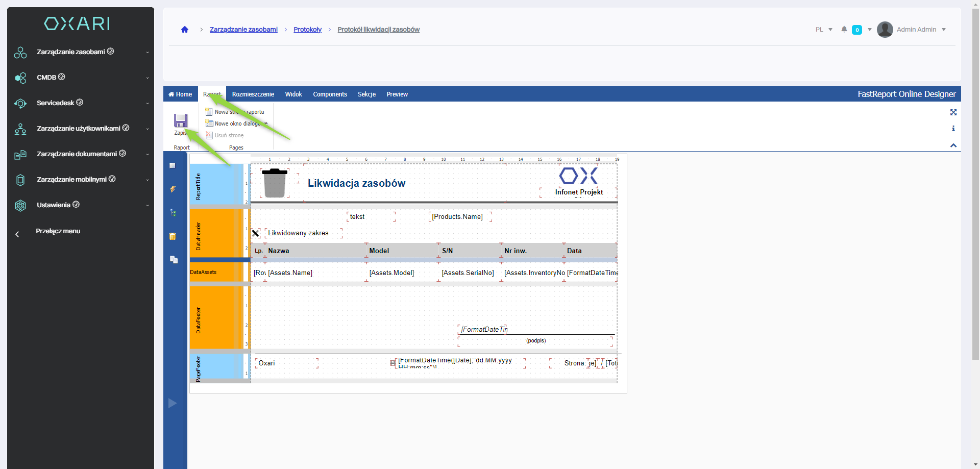Collapse the ribbon with the up chevron

pos(953,145)
